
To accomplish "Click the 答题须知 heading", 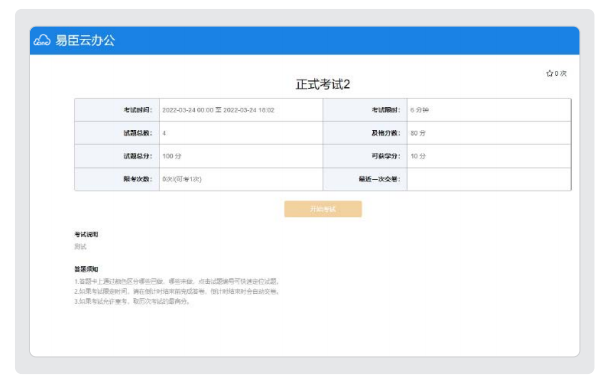I will (x=86, y=269).
